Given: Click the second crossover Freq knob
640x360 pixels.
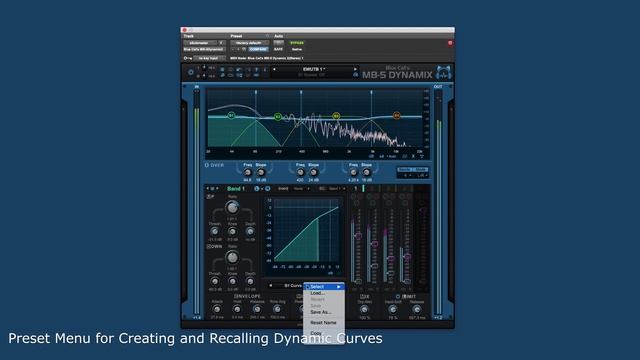Looking at the screenshot, I should 300,172.
